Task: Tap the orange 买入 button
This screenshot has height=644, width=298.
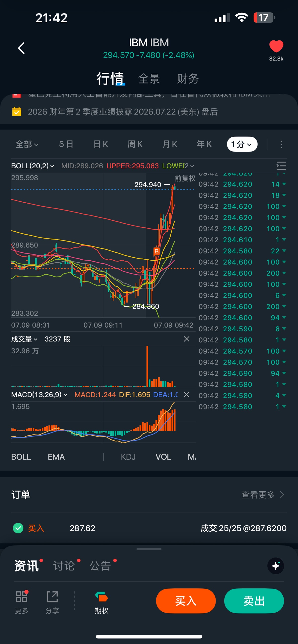Action: click(x=186, y=601)
